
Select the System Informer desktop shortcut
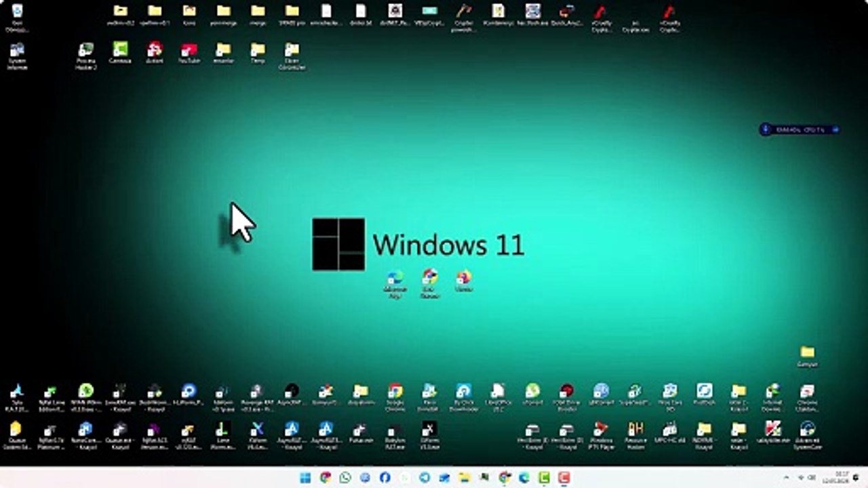click(x=17, y=56)
